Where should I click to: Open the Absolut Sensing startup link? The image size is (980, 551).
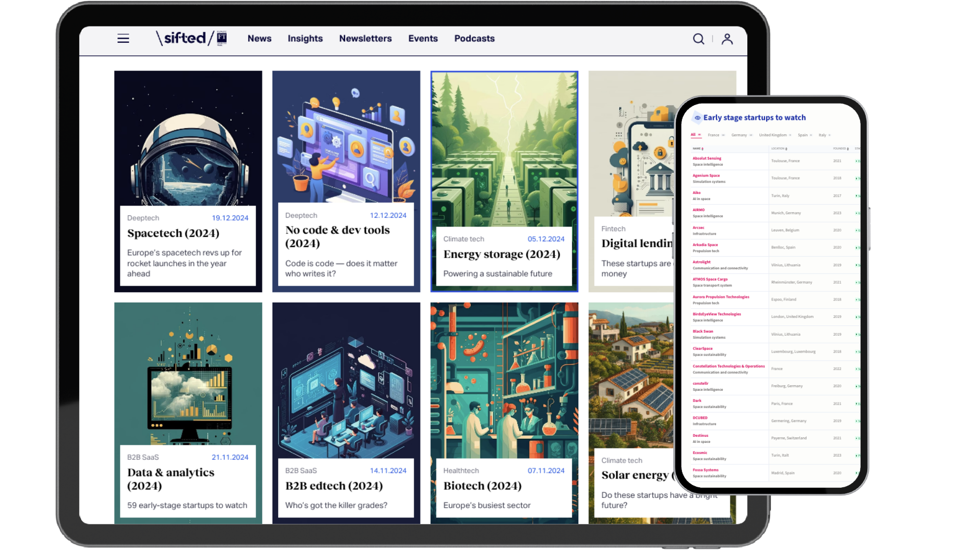click(x=707, y=158)
